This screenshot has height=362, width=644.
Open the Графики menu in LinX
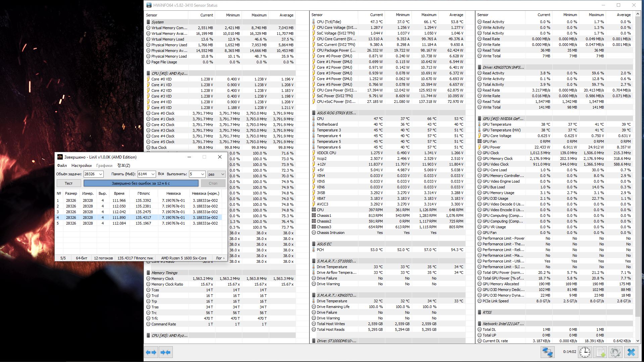[x=104, y=166]
